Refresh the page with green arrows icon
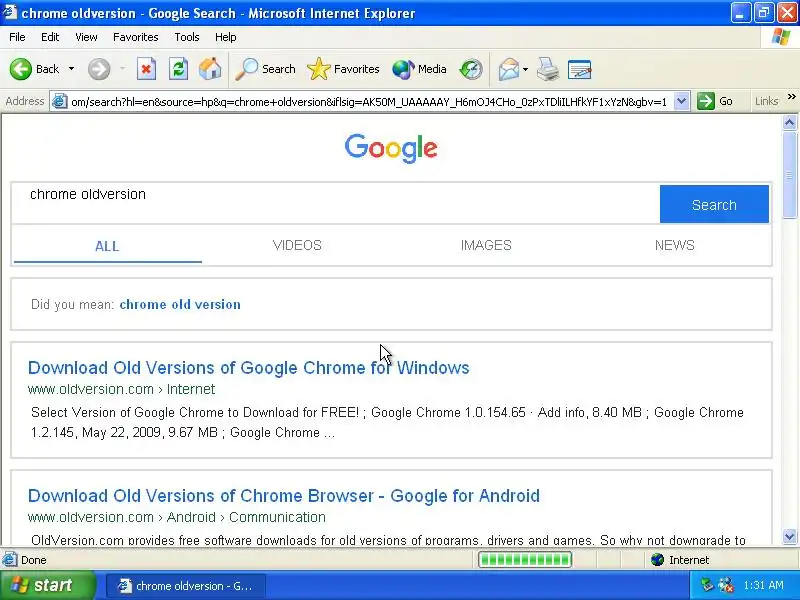The height and width of the screenshot is (600, 800). [x=179, y=69]
